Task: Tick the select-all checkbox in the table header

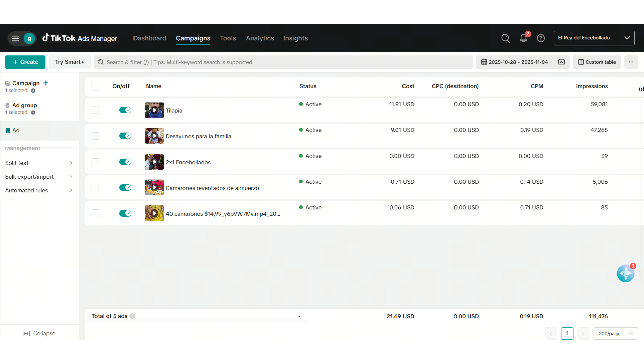Action: click(95, 86)
